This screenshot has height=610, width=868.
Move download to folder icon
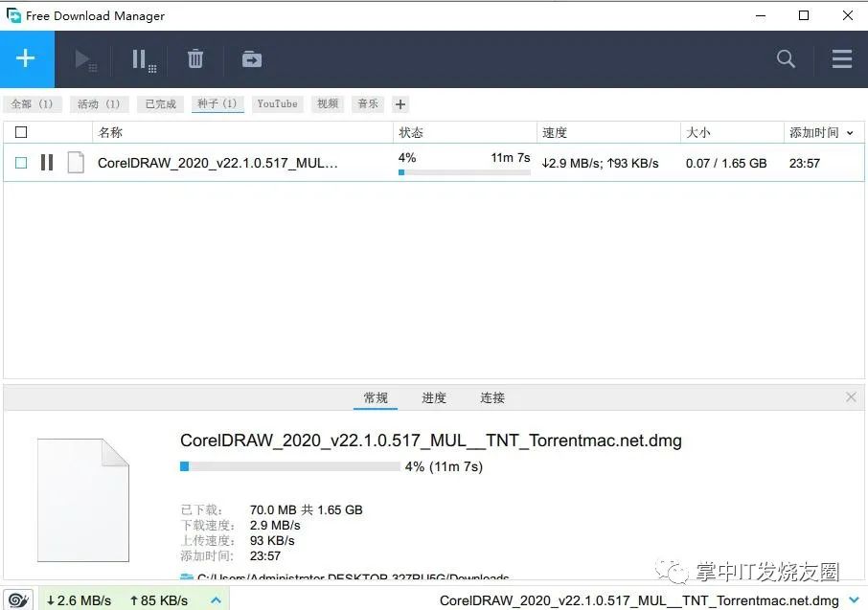(x=252, y=58)
